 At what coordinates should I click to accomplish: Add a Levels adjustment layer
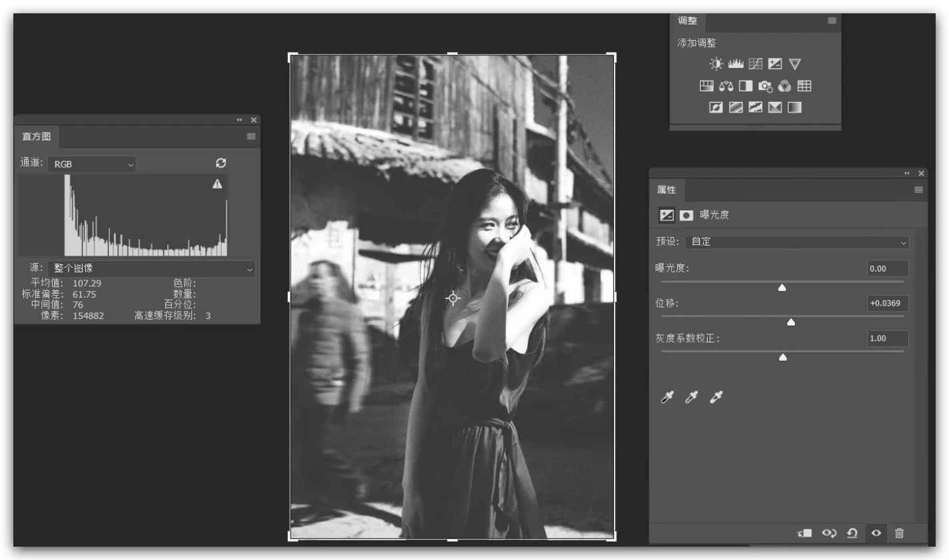tap(736, 64)
